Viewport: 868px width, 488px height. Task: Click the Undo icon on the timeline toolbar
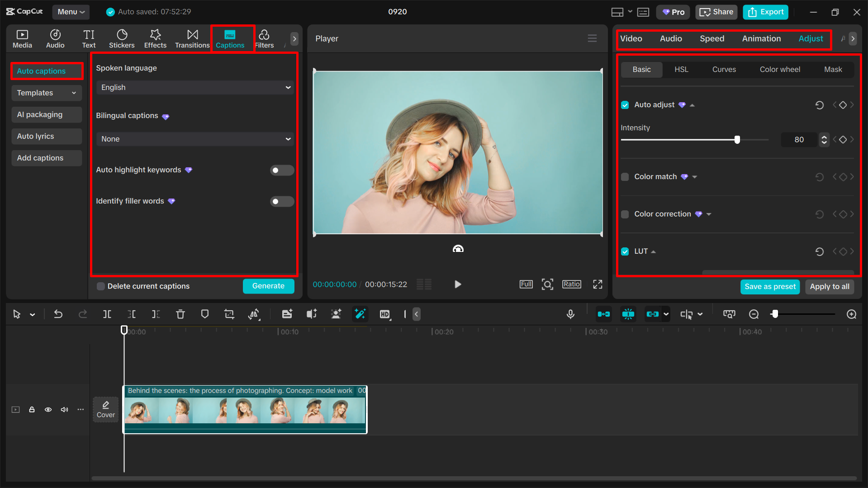pos(58,314)
